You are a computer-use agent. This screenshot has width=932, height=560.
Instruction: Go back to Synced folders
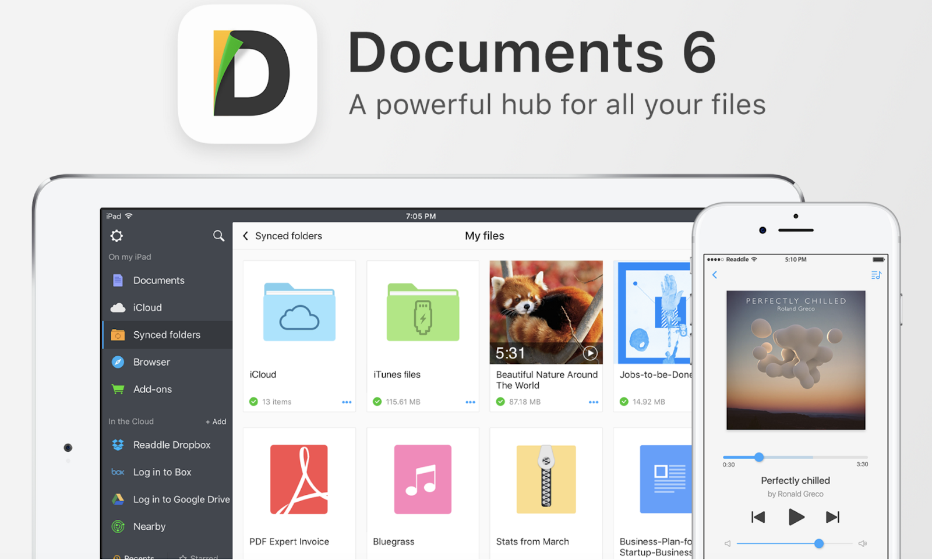pos(283,236)
